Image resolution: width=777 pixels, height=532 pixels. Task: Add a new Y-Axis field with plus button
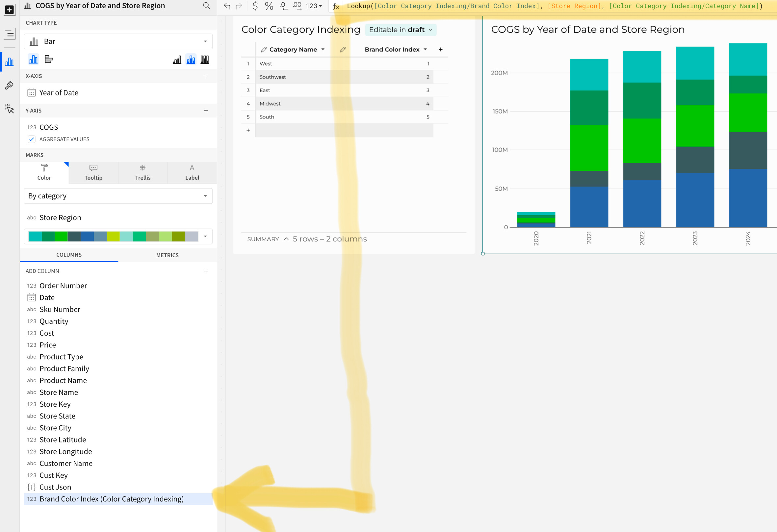tap(206, 111)
